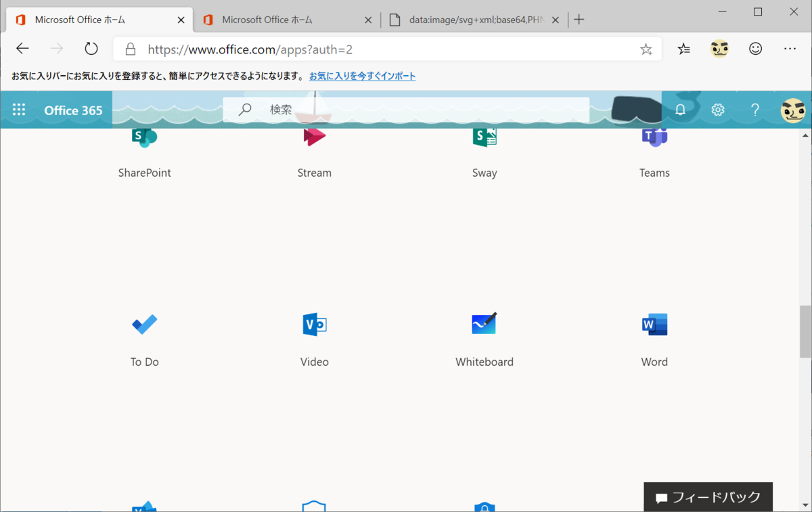Click the scrollbar up arrow
This screenshot has width=812, height=512.
(805, 135)
